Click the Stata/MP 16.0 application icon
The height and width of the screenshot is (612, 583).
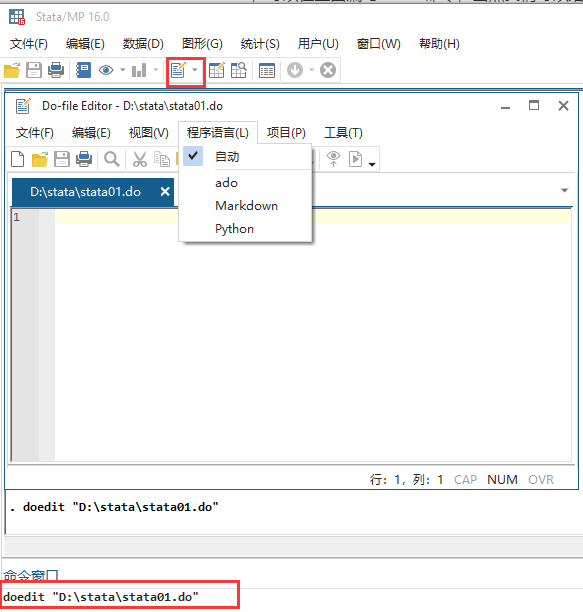[17, 17]
